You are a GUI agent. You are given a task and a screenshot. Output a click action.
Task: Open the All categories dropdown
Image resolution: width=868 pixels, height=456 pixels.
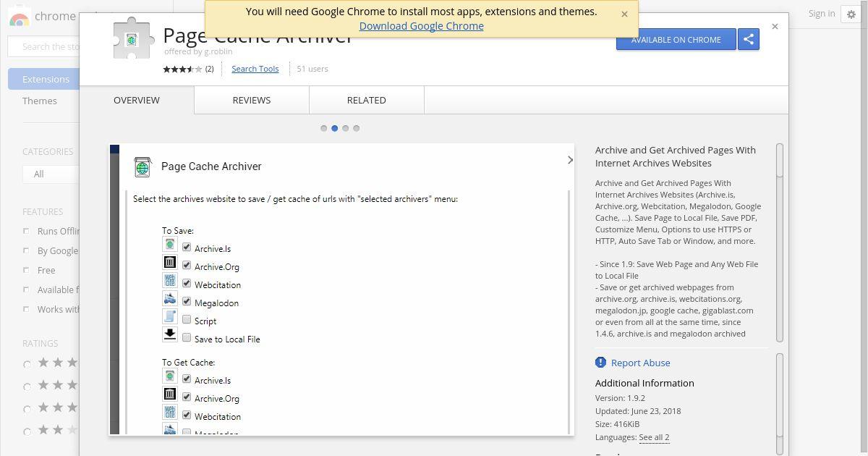point(51,174)
